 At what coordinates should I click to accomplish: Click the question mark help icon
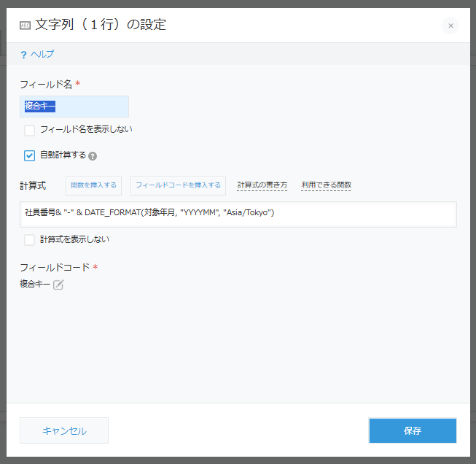[23, 55]
